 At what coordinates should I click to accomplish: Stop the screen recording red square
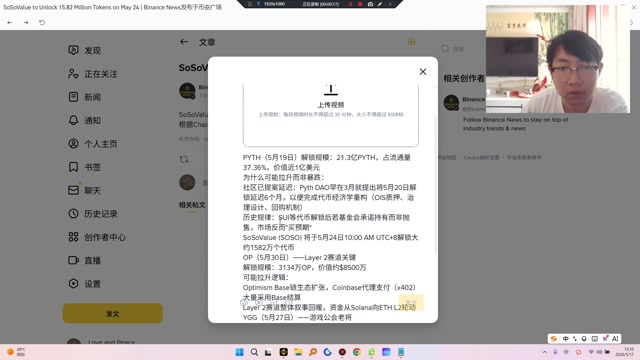[x=360, y=4]
